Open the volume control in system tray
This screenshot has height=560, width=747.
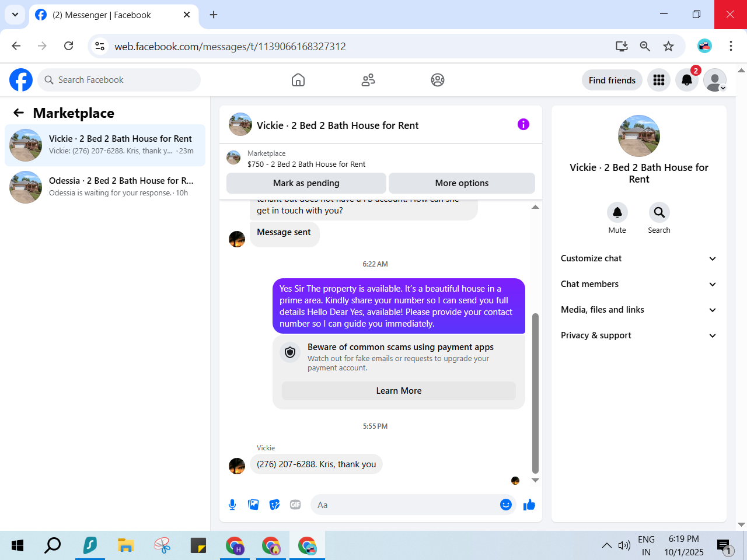[x=624, y=545]
